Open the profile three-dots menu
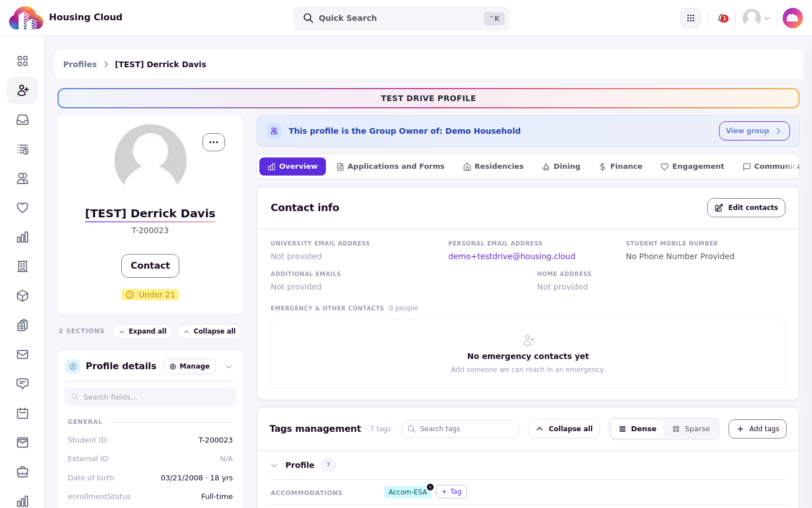This screenshot has width=812, height=508. click(214, 142)
